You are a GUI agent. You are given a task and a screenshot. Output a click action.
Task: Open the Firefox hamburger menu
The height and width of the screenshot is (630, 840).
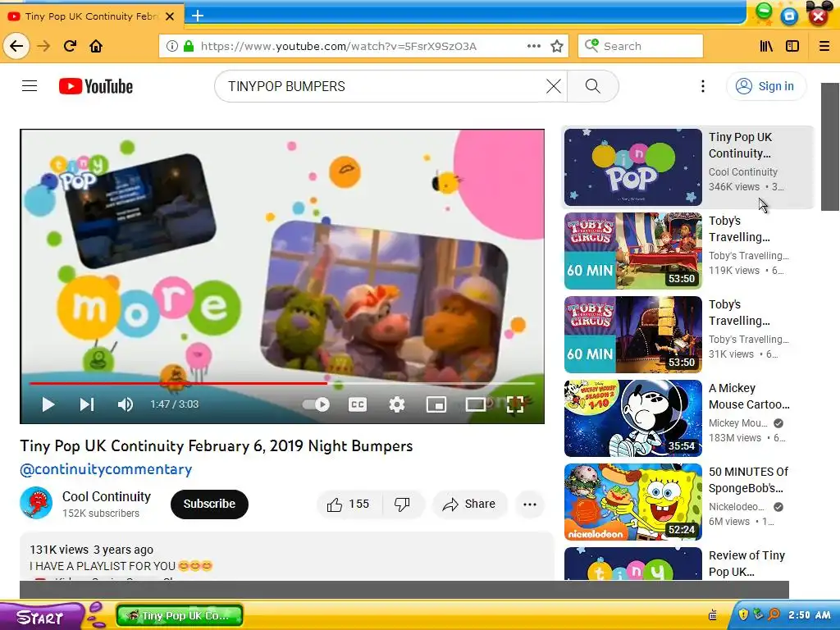coord(824,46)
